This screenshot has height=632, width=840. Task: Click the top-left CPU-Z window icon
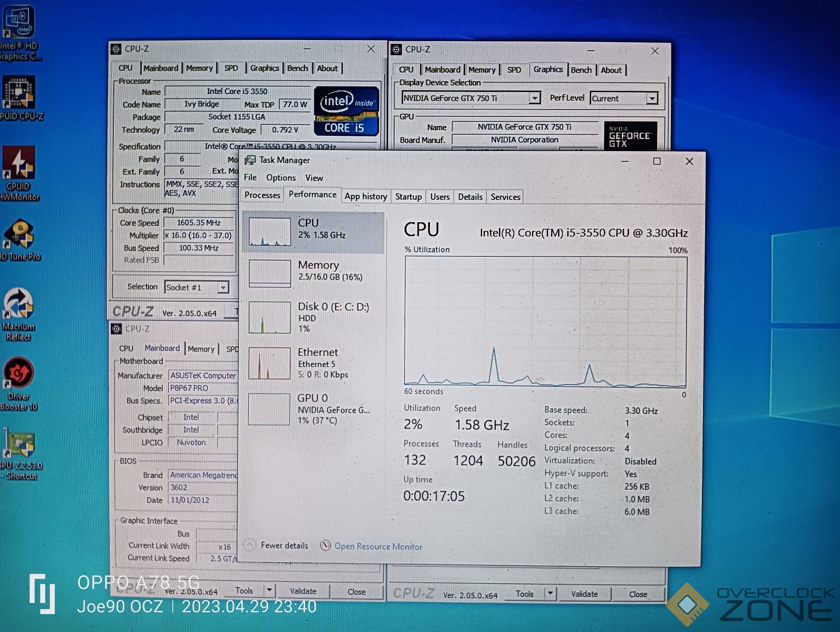pos(116,49)
